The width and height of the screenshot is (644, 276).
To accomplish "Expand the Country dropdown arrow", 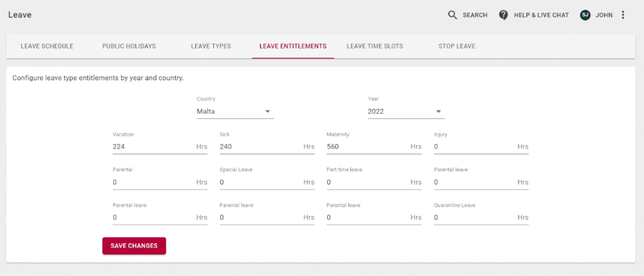I will (267, 111).
